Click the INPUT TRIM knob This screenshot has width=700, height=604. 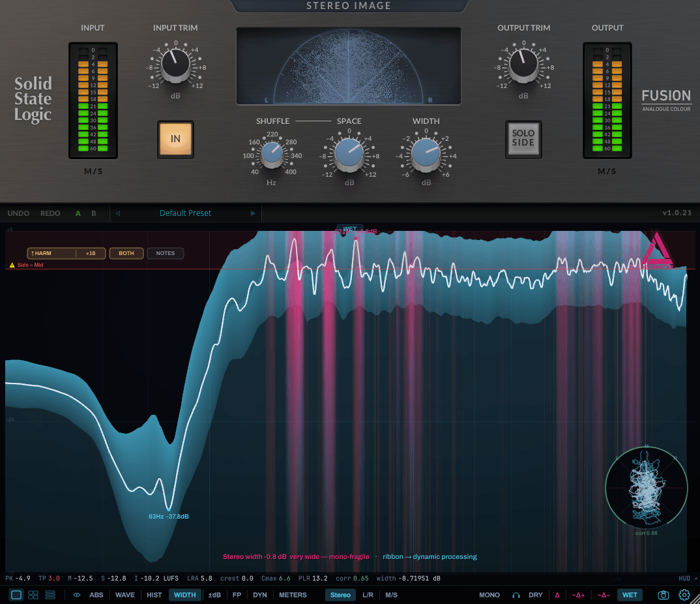175,65
